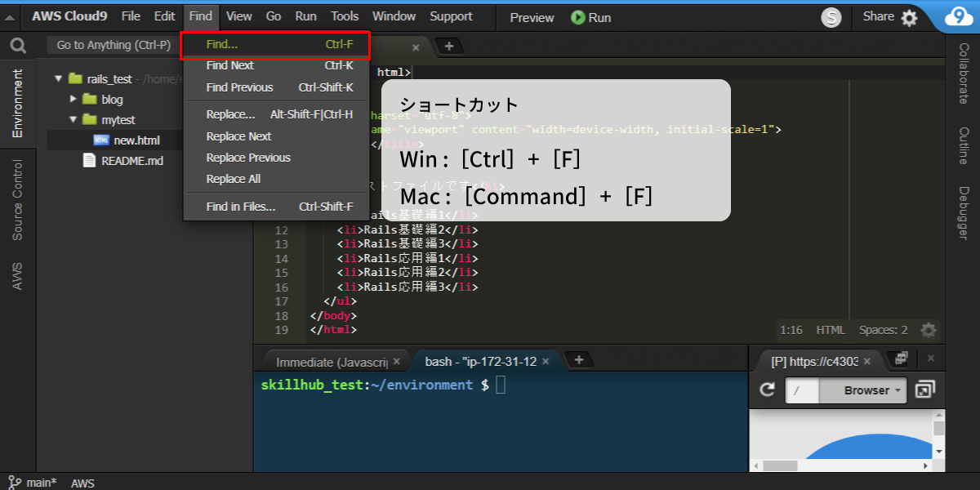Image resolution: width=980 pixels, height=490 pixels.
Task: Click the magnifier search icon in the left sidebar
Action: pyautogui.click(x=18, y=46)
